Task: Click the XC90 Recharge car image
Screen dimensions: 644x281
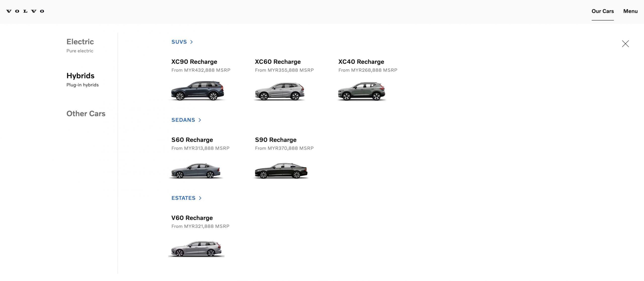Action: point(197,91)
